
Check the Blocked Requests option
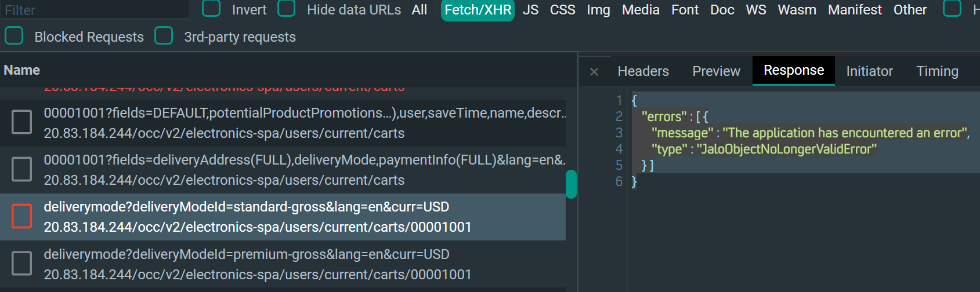(14, 36)
